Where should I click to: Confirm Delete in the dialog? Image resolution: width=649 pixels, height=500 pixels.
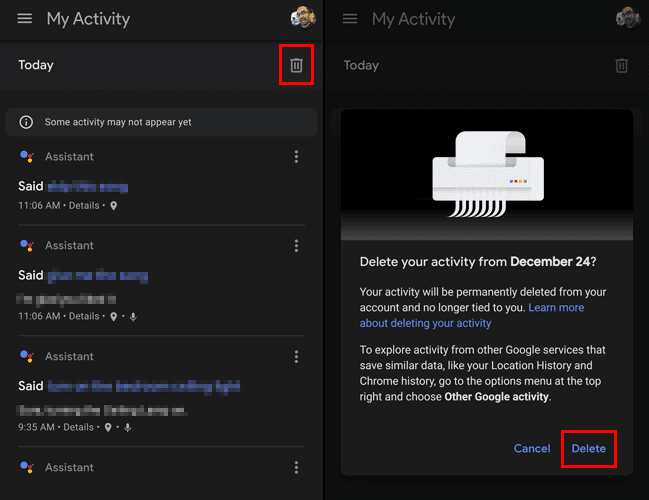pyautogui.click(x=589, y=448)
